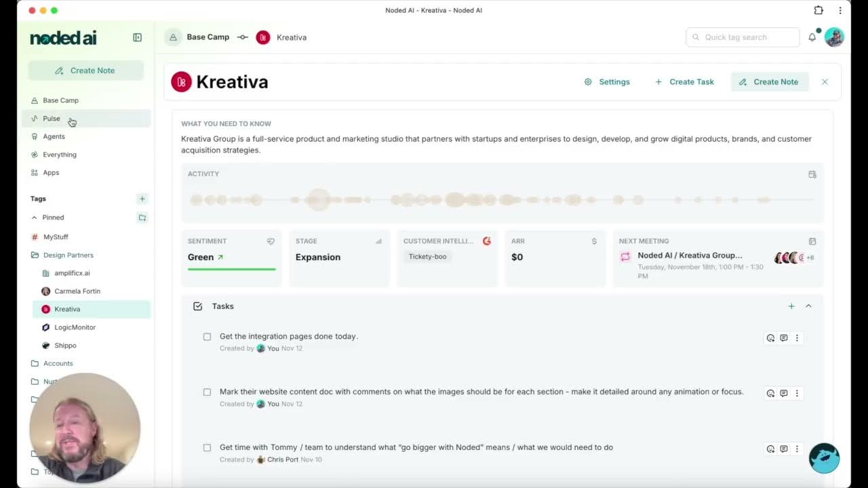Click the noded ai logo
This screenshot has height=488, width=868.
[x=63, y=38]
